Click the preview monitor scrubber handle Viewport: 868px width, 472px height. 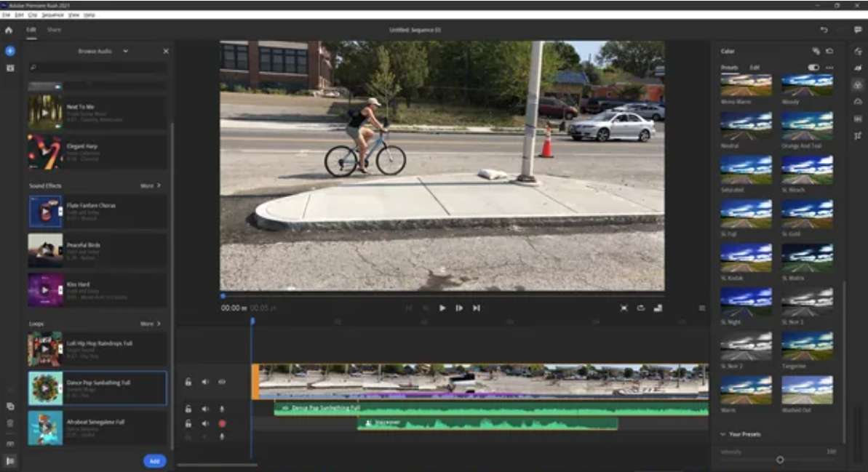tap(223, 296)
